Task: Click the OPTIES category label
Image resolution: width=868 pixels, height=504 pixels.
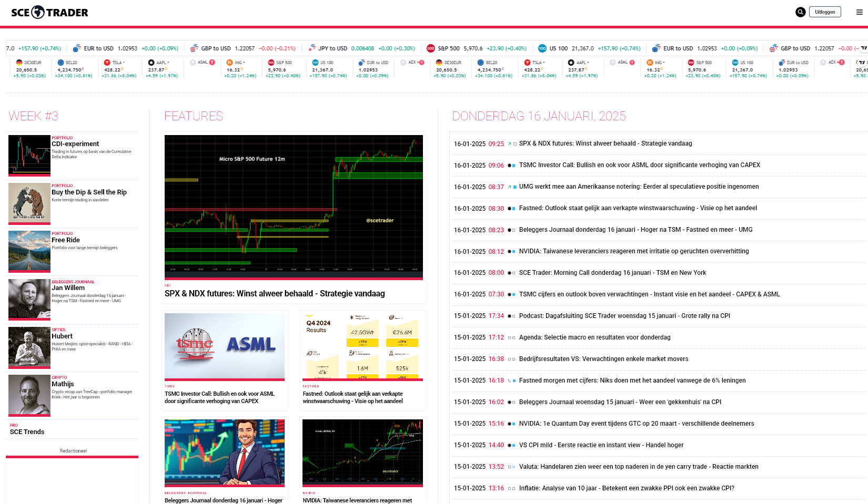Action: click(58, 330)
